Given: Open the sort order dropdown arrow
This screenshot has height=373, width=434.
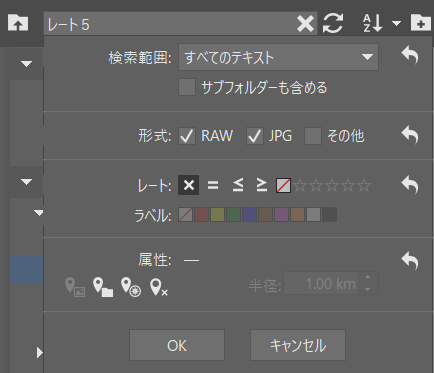Looking at the screenshot, I should point(396,23).
